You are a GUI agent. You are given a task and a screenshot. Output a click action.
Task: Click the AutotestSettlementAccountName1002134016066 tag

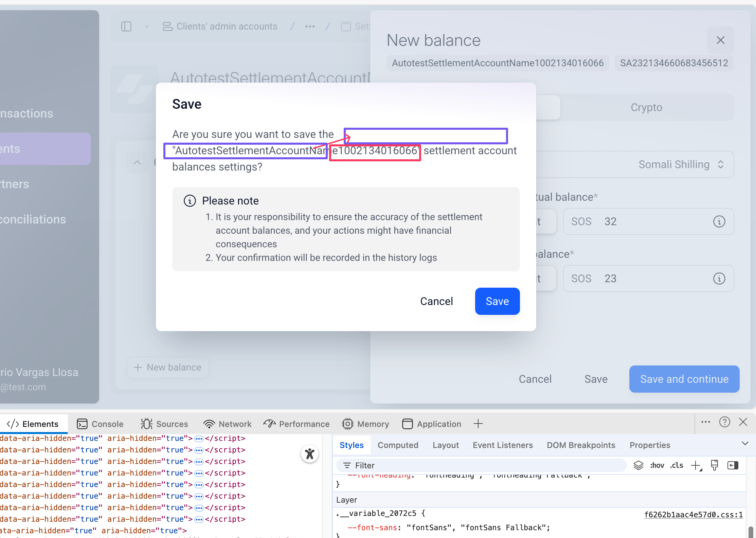498,63
